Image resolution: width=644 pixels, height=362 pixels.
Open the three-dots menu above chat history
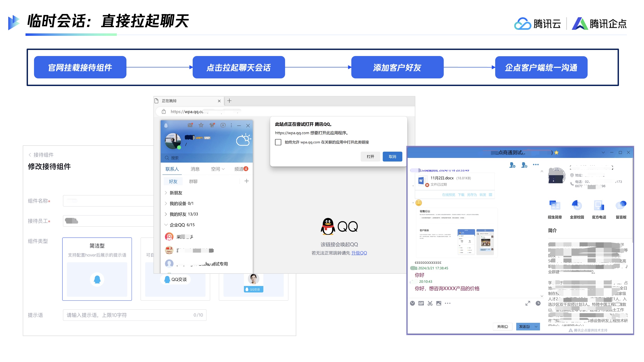(535, 164)
